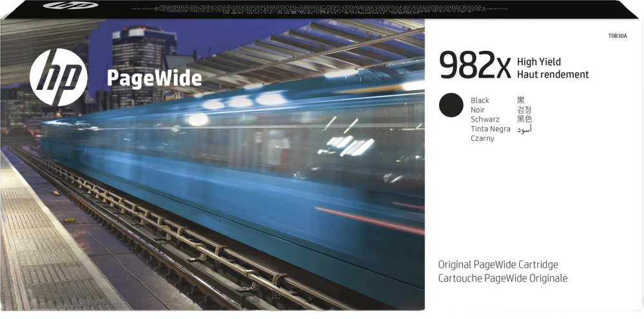This screenshot has width=644, height=319.
Task: Click the word Czarny in color list
Action: point(482,139)
